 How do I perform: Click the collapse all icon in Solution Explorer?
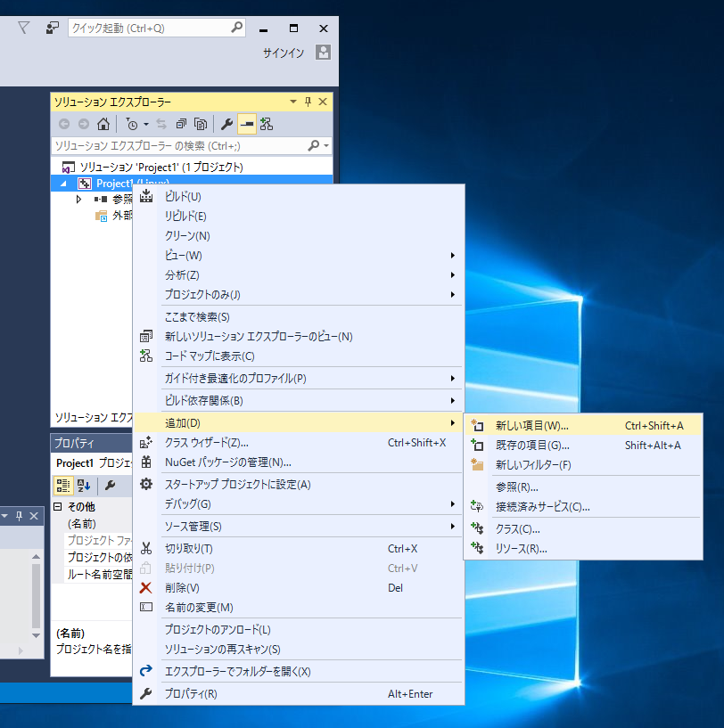click(181, 124)
